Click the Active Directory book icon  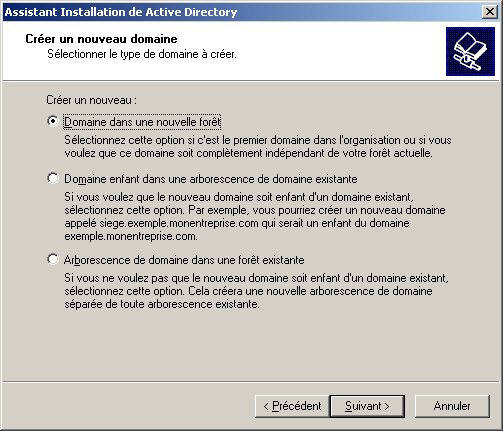[470, 51]
